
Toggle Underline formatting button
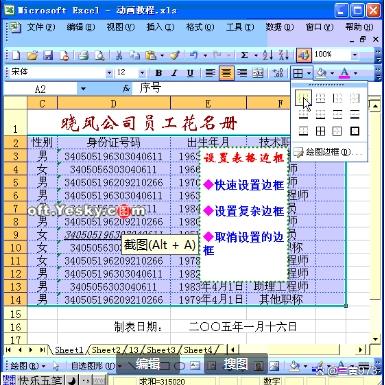[190, 73]
